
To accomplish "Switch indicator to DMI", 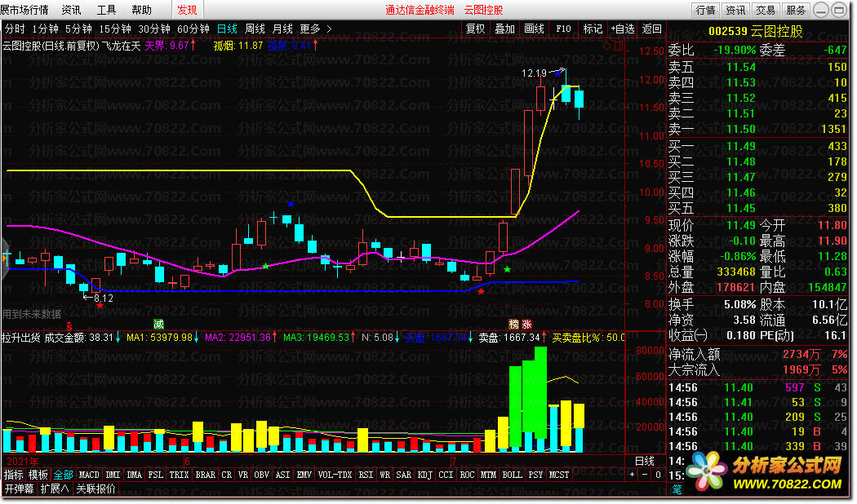I will [113, 475].
